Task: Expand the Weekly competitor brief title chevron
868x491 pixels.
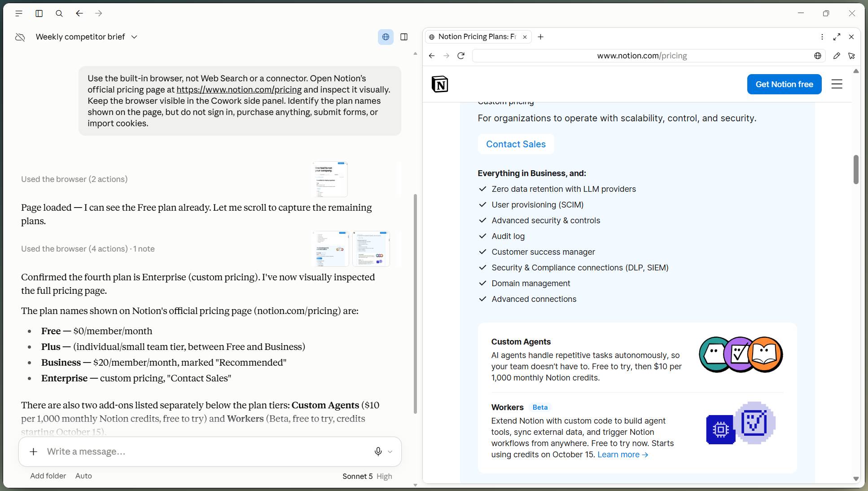Action: 134,37
